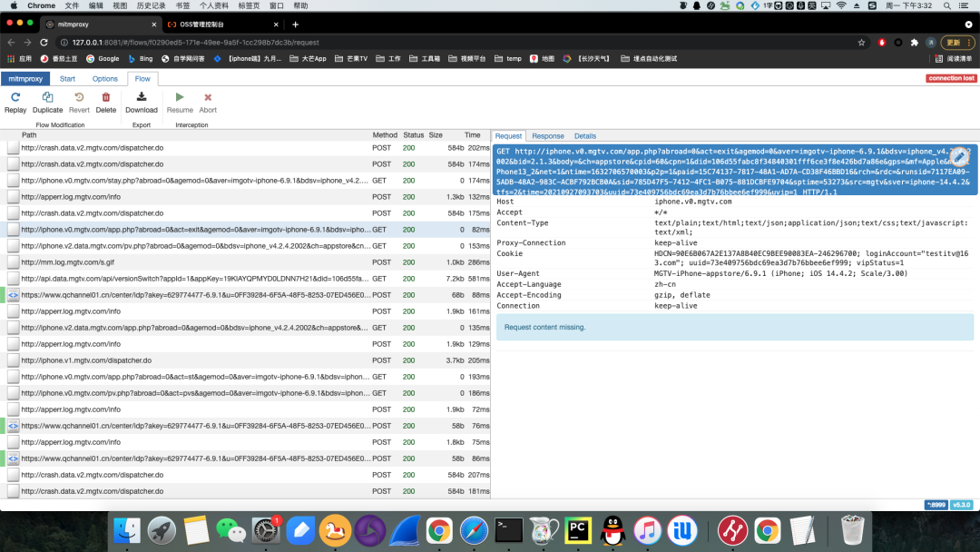Open Terminal from the Dock
The width and height of the screenshot is (980, 552).
(509, 531)
